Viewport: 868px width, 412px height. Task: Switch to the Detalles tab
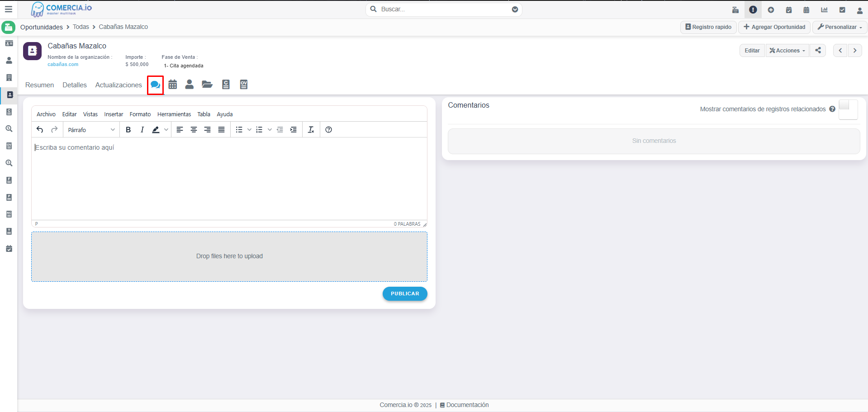coord(75,85)
